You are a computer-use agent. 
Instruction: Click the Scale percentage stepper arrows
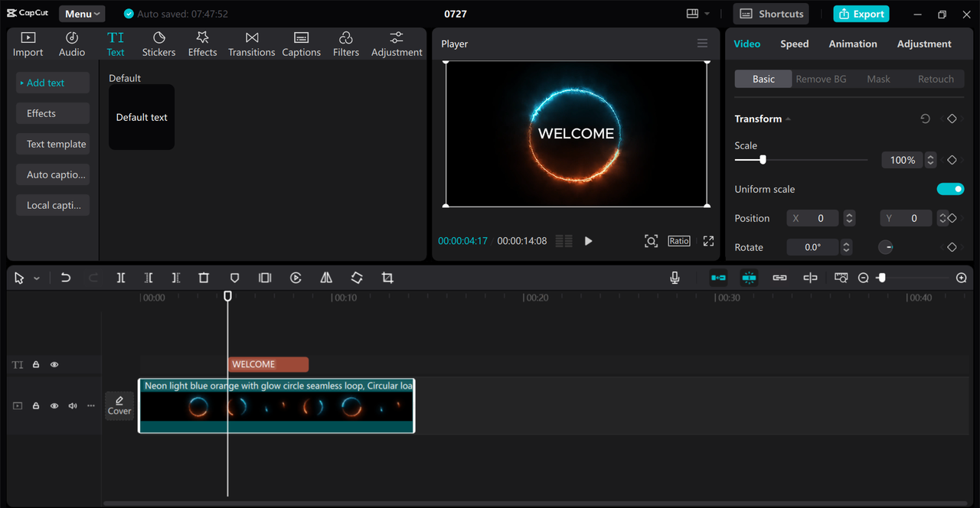[930, 160]
